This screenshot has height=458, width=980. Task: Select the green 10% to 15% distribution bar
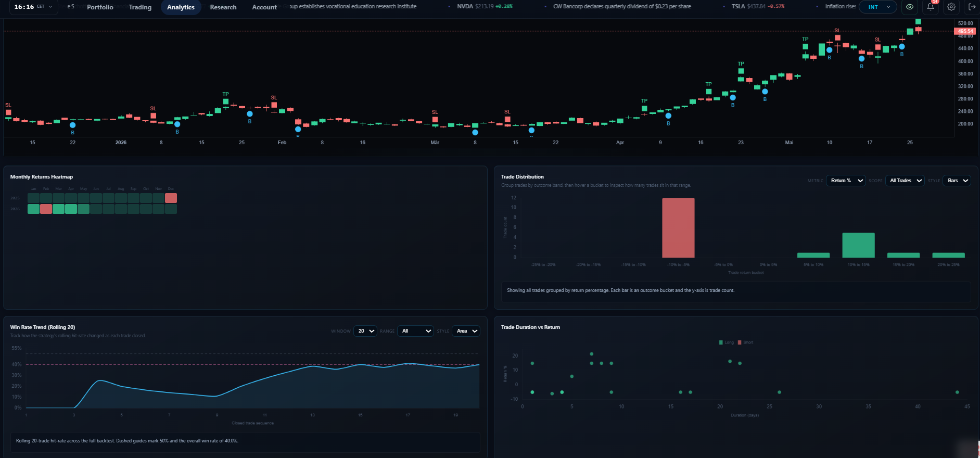coord(858,245)
